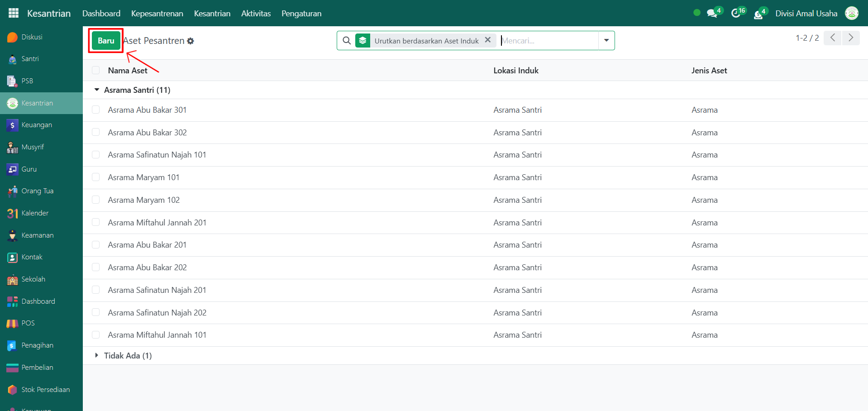The image size is (868, 411).
Task: Open the search filter dropdown arrow
Action: tap(606, 41)
